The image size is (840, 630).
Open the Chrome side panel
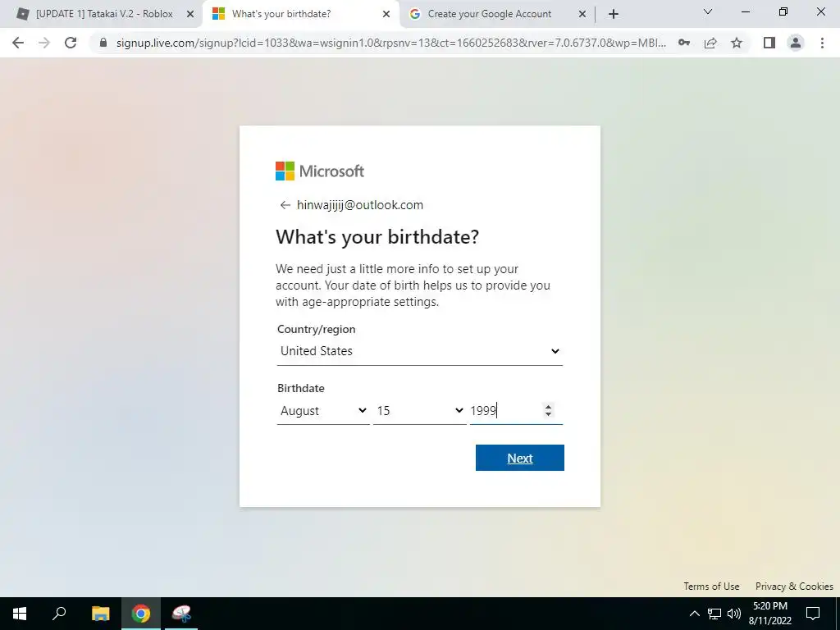(x=769, y=43)
